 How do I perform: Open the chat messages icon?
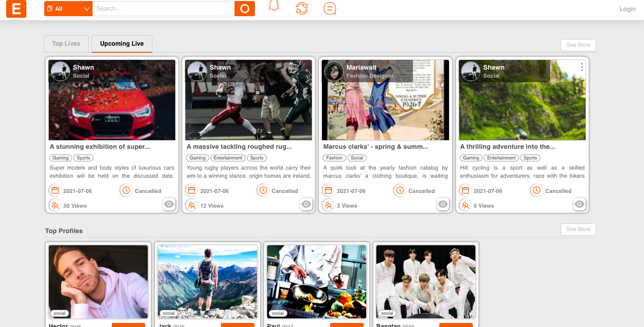coord(330,9)
